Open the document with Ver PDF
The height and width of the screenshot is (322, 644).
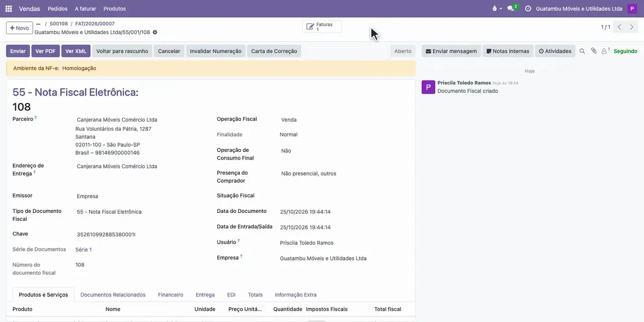tap(46, 51)
